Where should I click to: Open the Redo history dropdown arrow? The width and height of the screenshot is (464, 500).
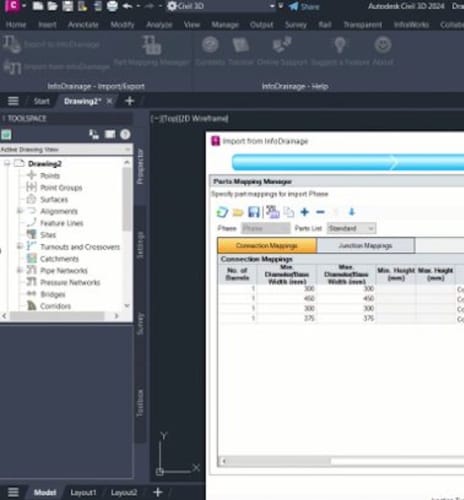point(160,6)
